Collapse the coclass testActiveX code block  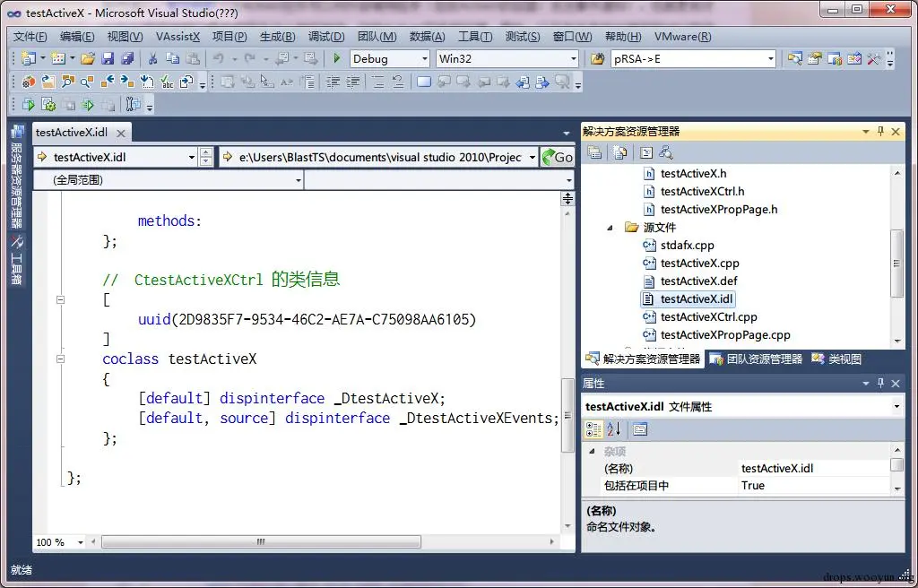pyautogui.click(x=60, y=359)
